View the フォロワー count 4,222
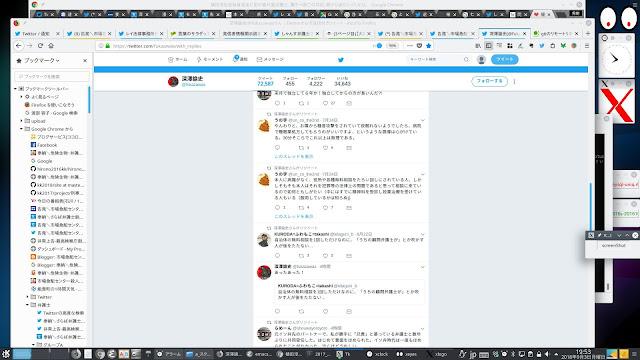This screenshot has height=360, width=640. click(316, 81)
